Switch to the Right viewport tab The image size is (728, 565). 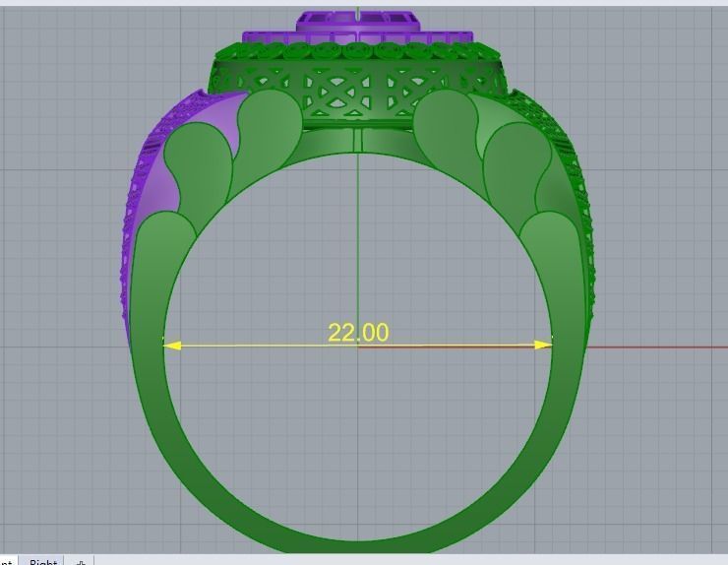(x=42, y=561)
